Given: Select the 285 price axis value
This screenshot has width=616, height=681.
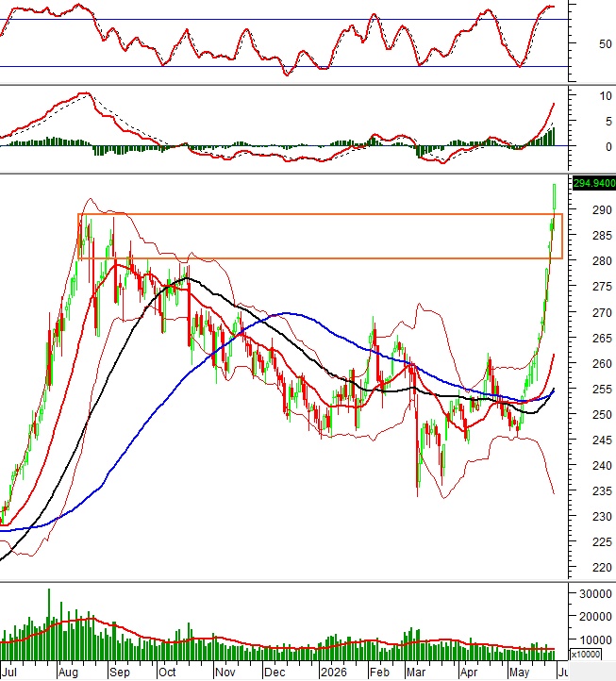Looking at the screenshot, I should point(602,236).
